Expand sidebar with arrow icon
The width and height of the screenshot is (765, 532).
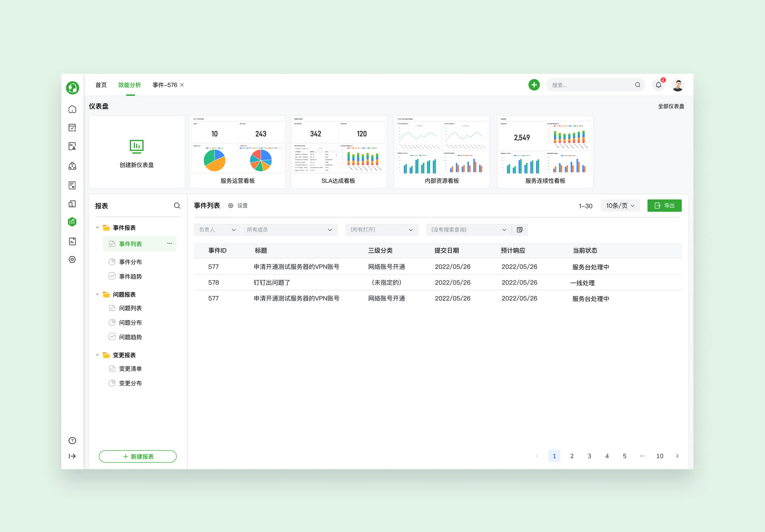coord(72,456)
